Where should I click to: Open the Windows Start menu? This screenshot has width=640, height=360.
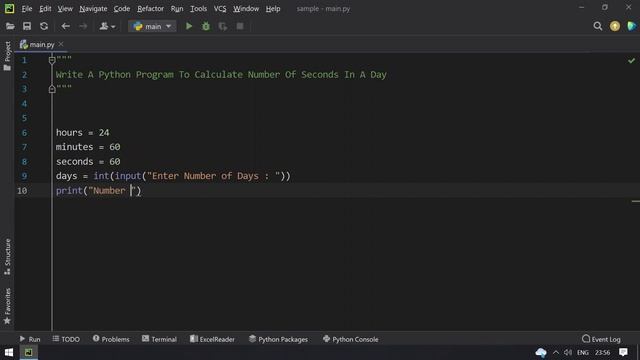pos(9,353)
